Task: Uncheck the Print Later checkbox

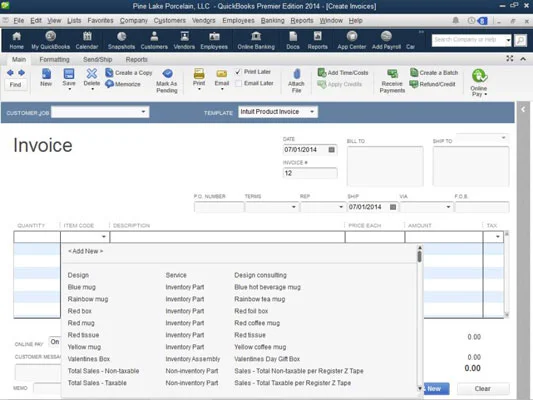Action: pos(238,72)
